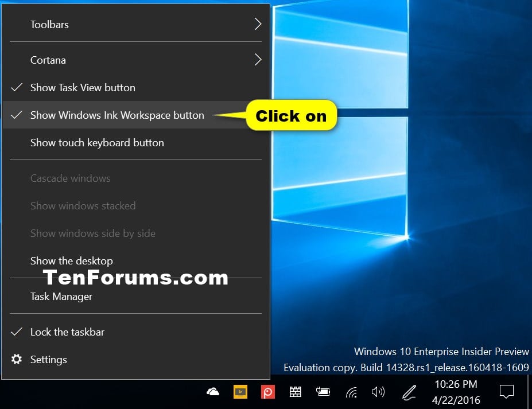The image size is (532, 409).
Task: Click the firewall brick icon in the tray
Action: (295, 391)
